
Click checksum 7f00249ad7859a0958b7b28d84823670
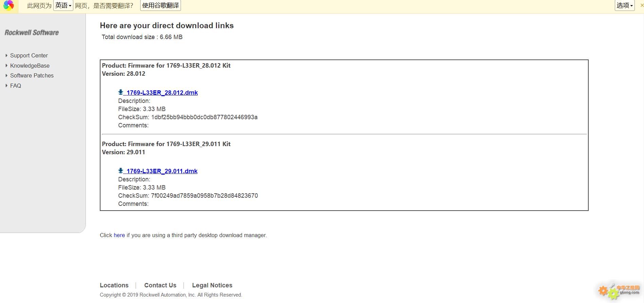tap(204, 196)
